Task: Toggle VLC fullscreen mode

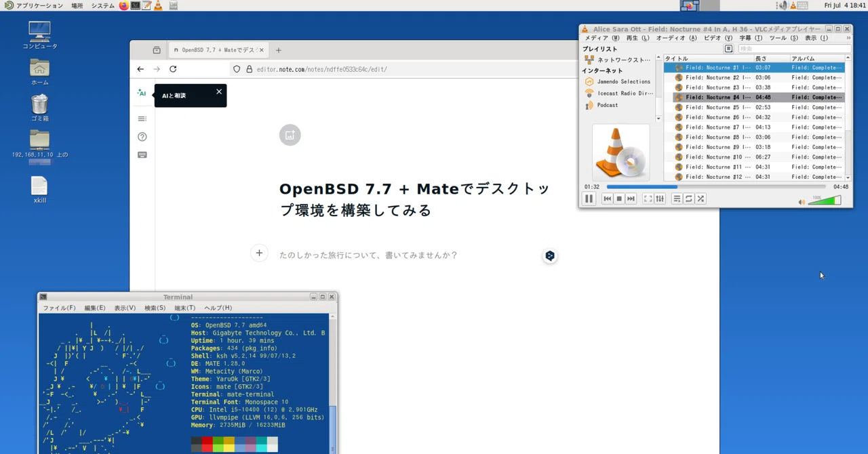Action: (648, 199)
